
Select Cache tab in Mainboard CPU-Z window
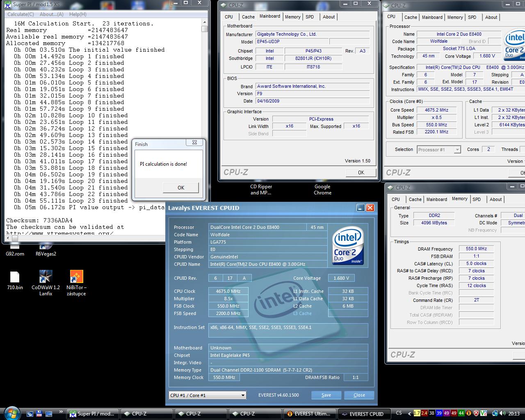(248, 17)
